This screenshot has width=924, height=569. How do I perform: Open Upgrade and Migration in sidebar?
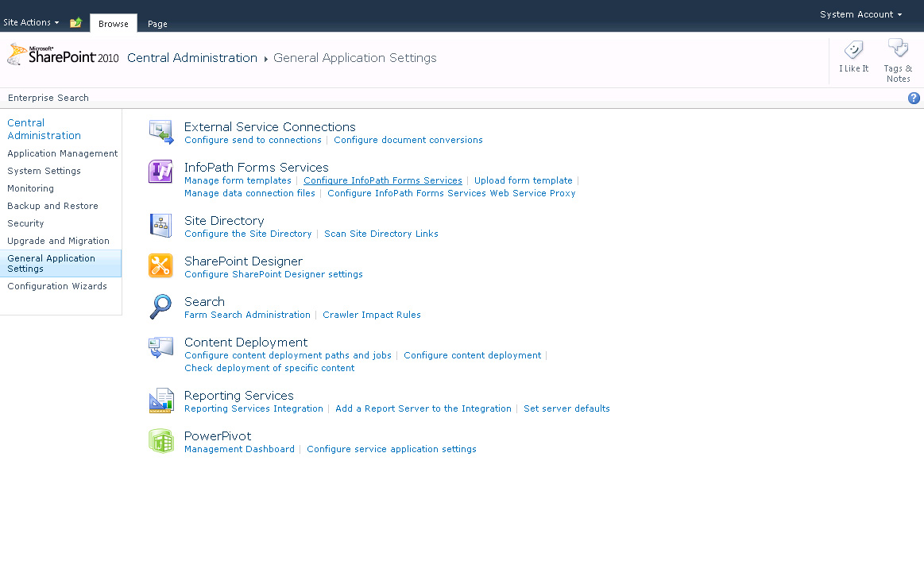click(x=58, y=241)
